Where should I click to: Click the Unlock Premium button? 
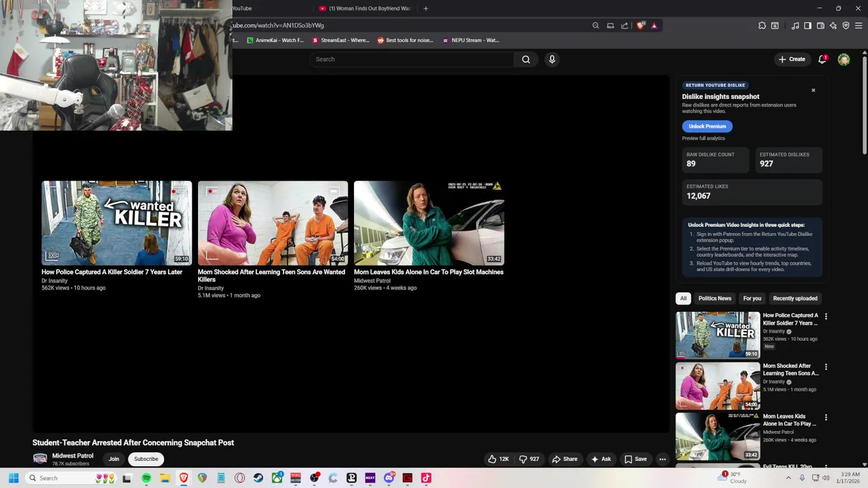[707, 126]
